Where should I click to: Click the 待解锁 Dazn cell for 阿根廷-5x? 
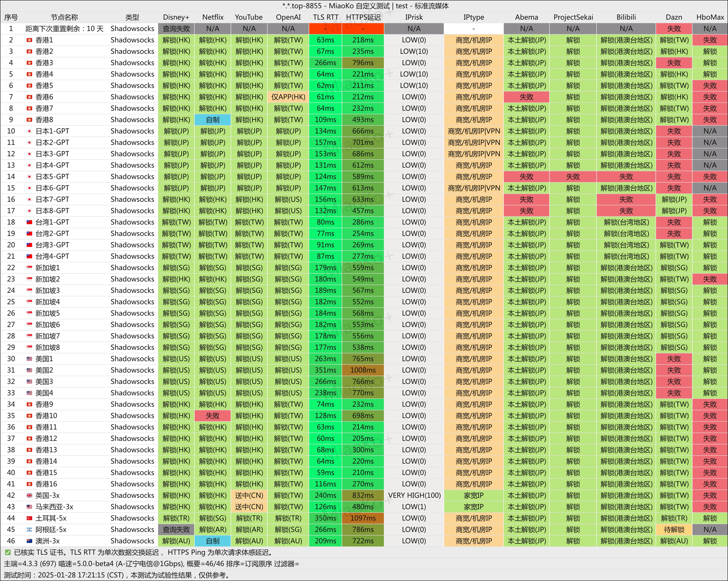(674, 530)
